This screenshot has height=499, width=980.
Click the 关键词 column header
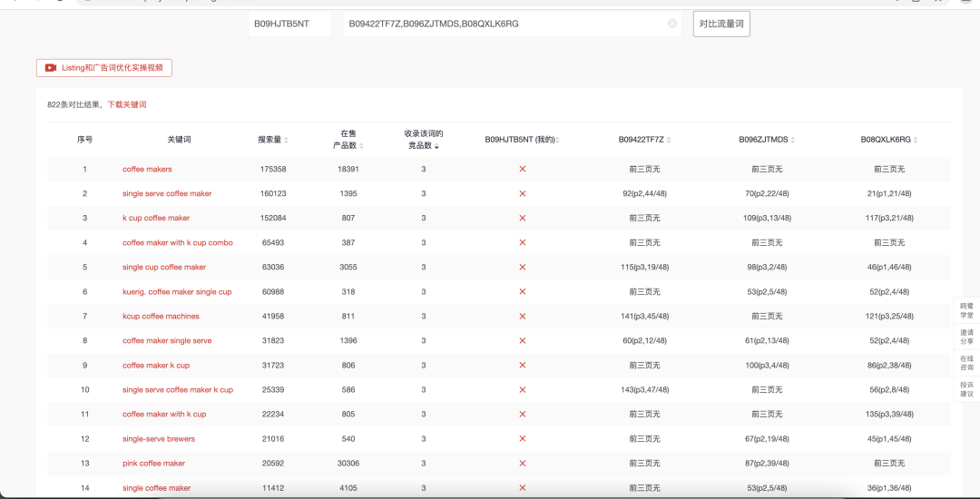(x=179, y=141)
